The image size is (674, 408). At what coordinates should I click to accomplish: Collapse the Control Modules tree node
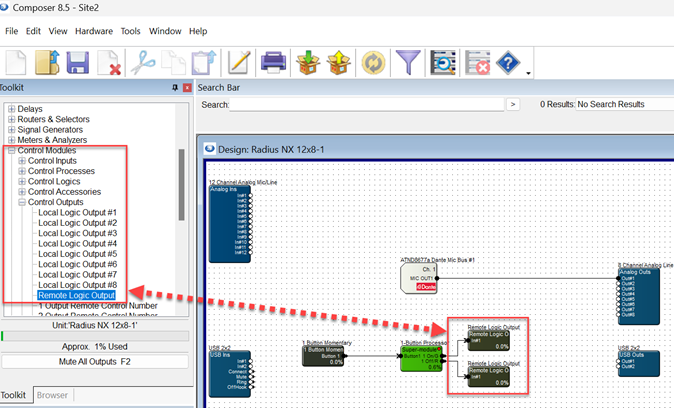[x=12, y=150]
